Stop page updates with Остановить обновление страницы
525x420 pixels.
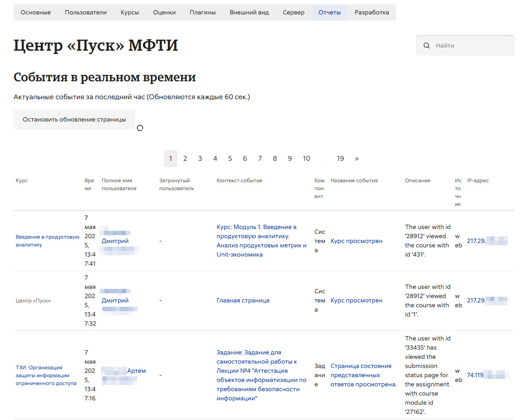pos(74,119)
